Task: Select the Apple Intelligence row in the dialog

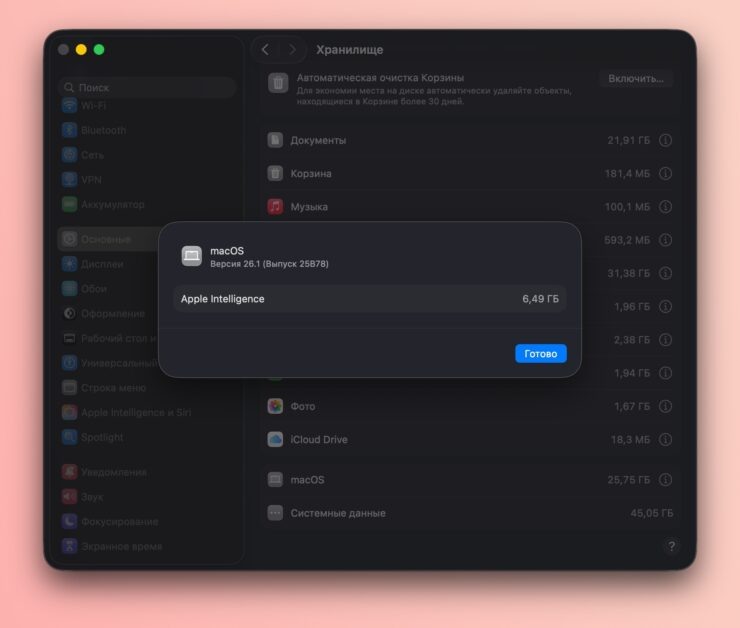Action: 370,299
